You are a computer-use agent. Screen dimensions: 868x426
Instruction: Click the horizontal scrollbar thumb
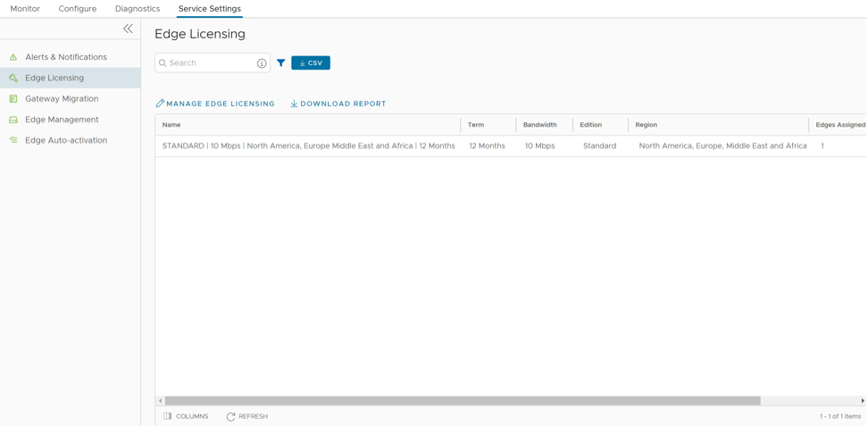pos(462,401)
